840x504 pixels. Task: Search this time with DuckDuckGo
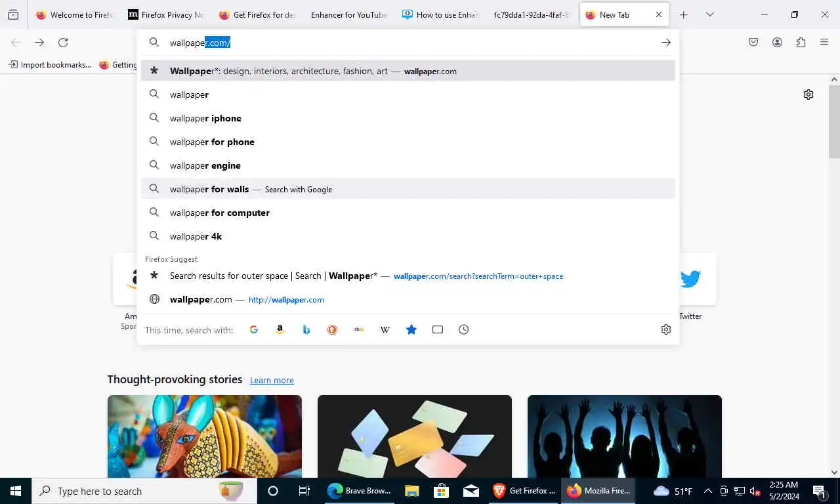point(333,329)
